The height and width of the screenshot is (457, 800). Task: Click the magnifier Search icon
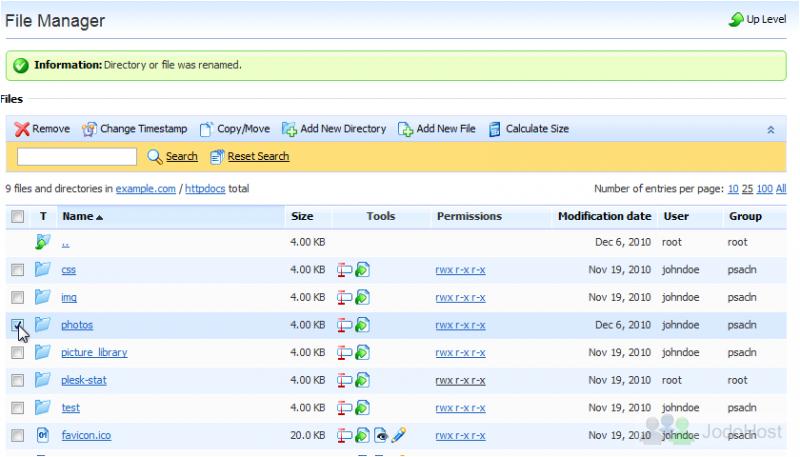[155, 157]
